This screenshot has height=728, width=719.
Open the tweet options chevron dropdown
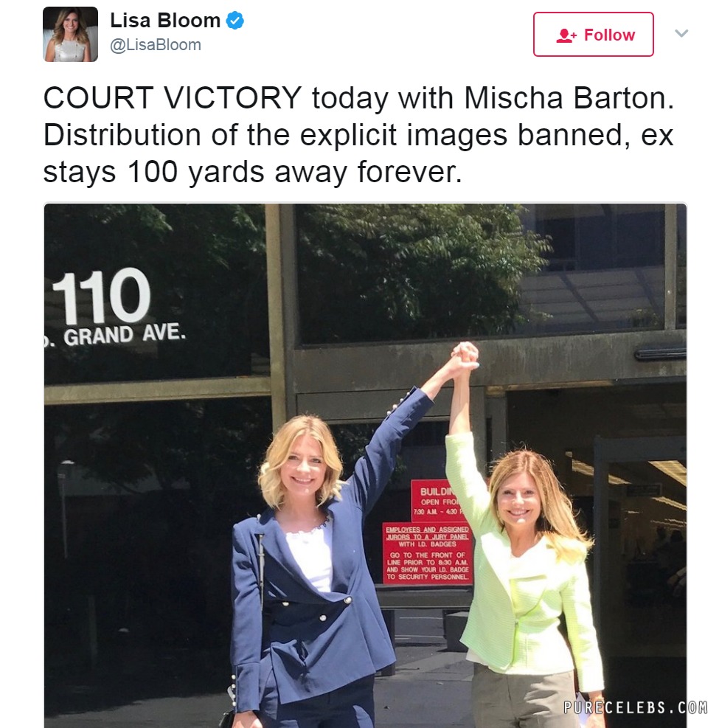681,33
